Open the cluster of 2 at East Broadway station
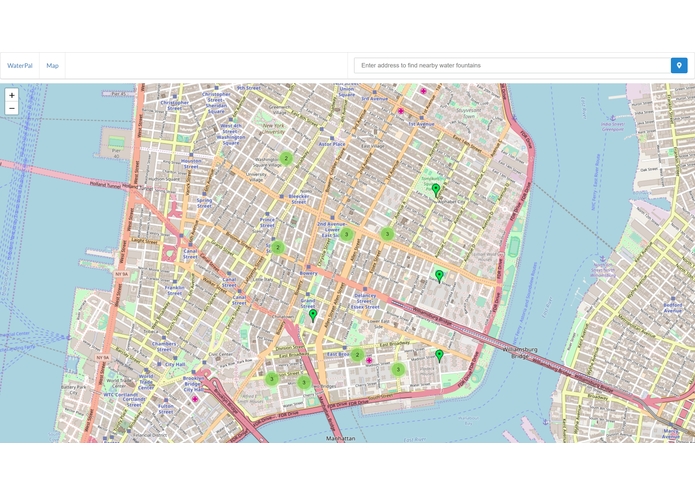695x494 pixels. (x=357, y=355)
